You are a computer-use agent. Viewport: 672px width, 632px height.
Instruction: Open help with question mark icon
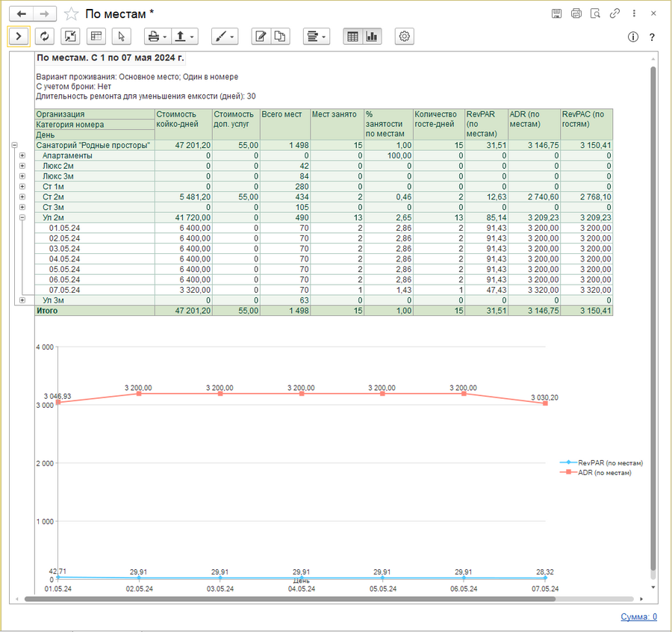[652, 37]
